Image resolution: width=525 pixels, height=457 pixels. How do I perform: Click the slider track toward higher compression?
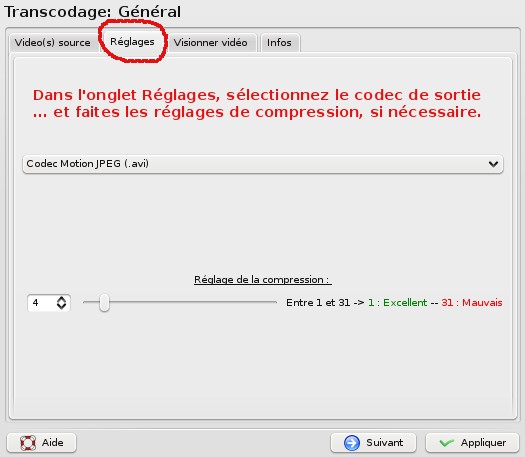[x=194, y=302]
